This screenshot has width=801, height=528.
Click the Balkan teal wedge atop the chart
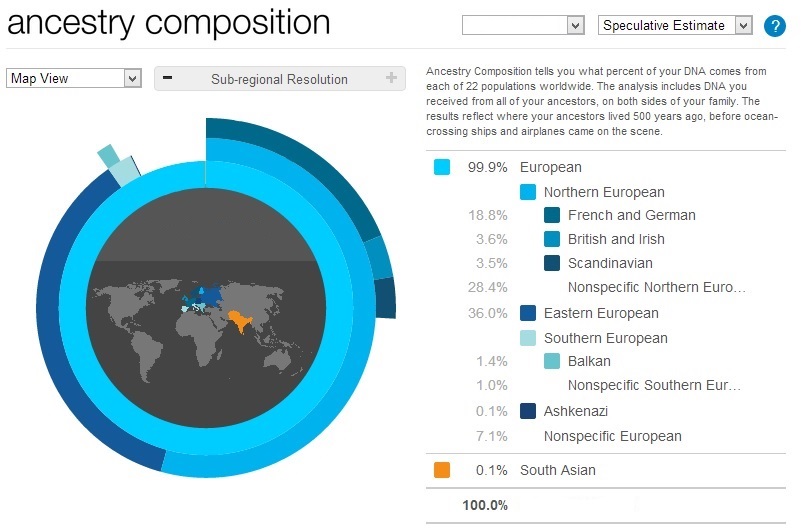pyautogui.click(x=108, y=155)
